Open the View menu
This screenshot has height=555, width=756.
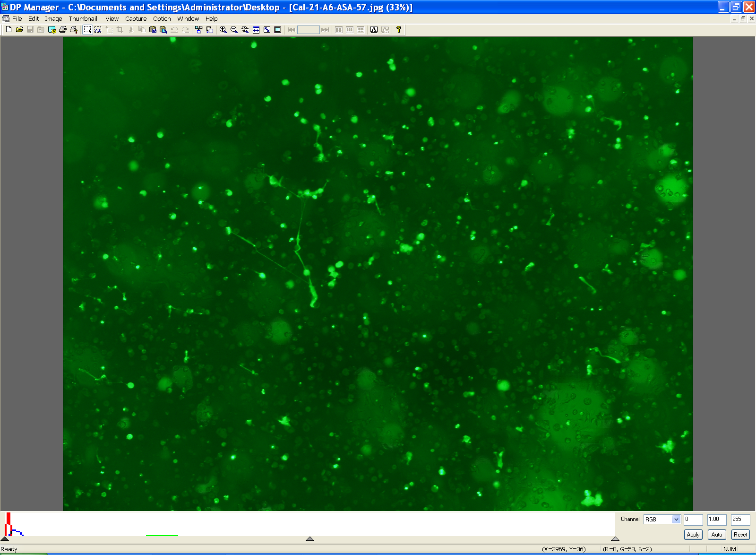point(112,19)
